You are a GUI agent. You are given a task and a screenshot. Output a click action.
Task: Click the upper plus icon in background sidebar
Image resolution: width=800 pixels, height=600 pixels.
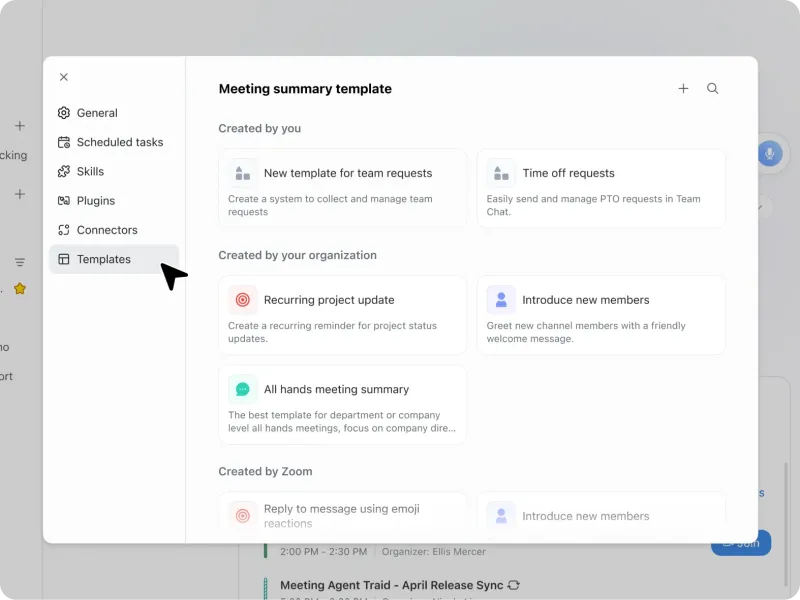(x=20, y=126)
